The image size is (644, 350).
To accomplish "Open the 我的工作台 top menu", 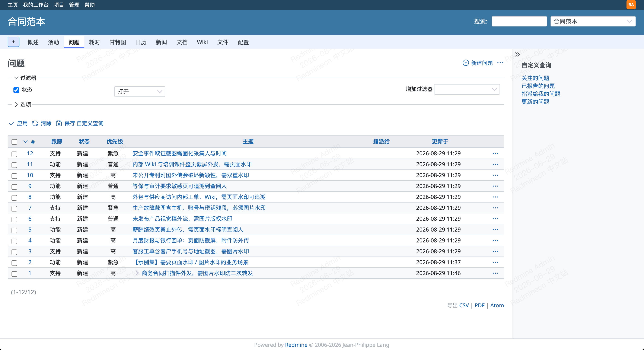I will click(x=36, y=5).
